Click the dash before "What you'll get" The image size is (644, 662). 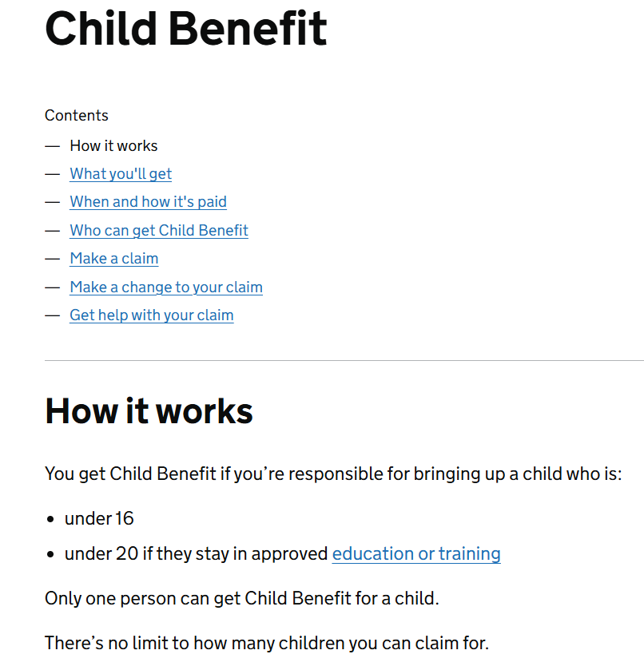(53, 174)
